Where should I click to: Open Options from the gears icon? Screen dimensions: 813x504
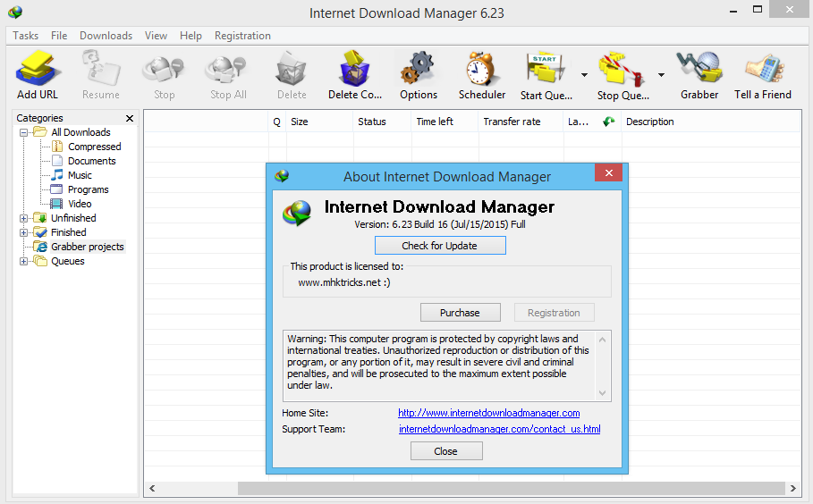point(418,69)
